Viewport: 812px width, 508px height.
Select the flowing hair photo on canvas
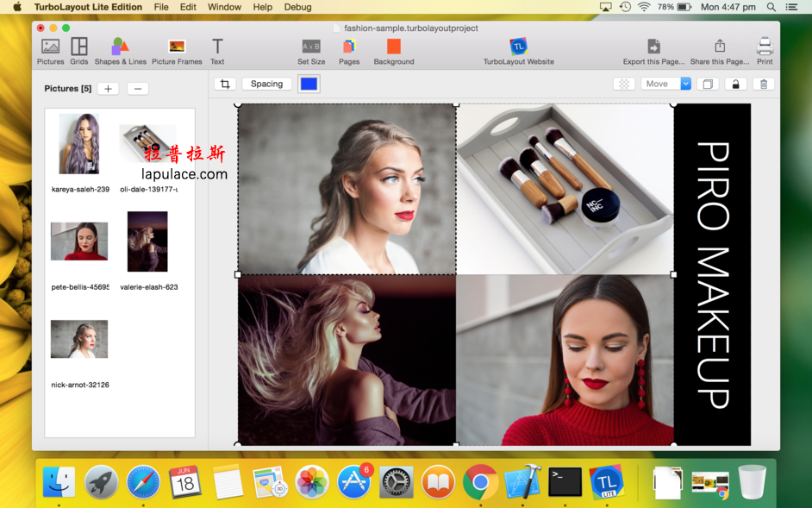pos(347,360)
